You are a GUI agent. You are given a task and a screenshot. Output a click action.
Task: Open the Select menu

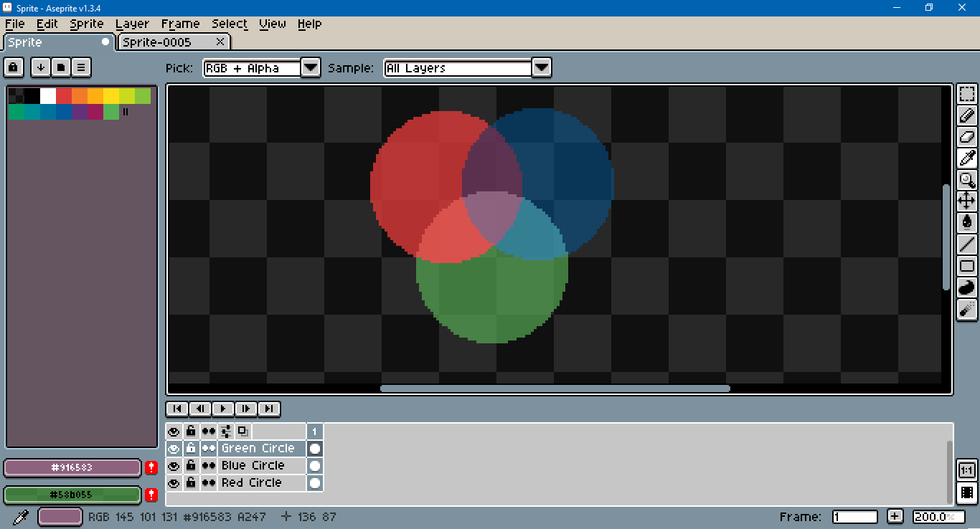pyautogui.click(x=230, y=24)
